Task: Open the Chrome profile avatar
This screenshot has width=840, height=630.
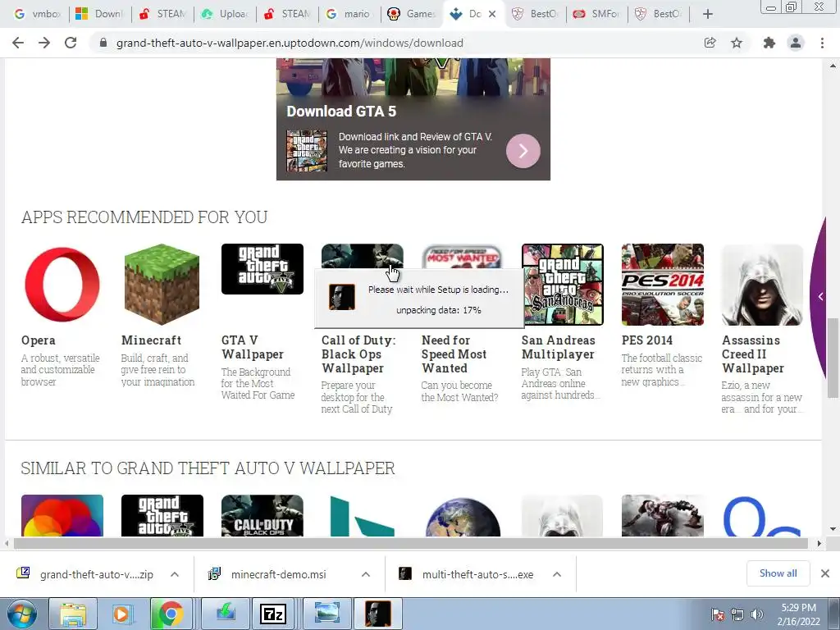Action: point(796,43)
